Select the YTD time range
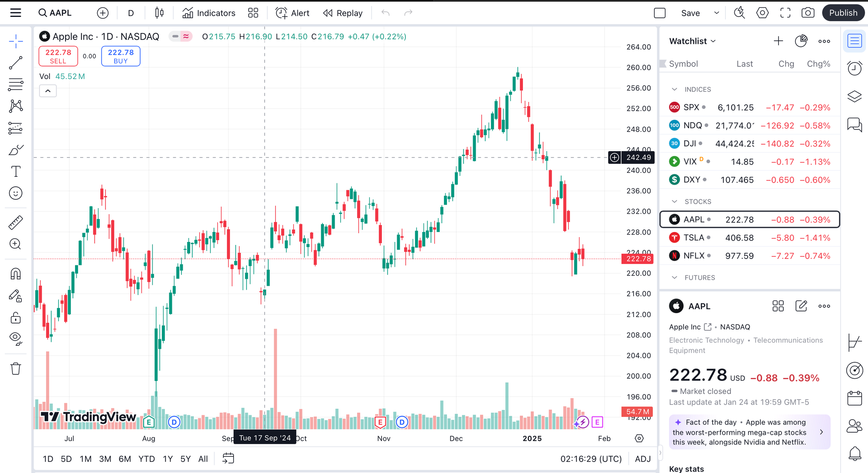Image resolution: width=868 pixels, height=473 pixels. (146, 459)
